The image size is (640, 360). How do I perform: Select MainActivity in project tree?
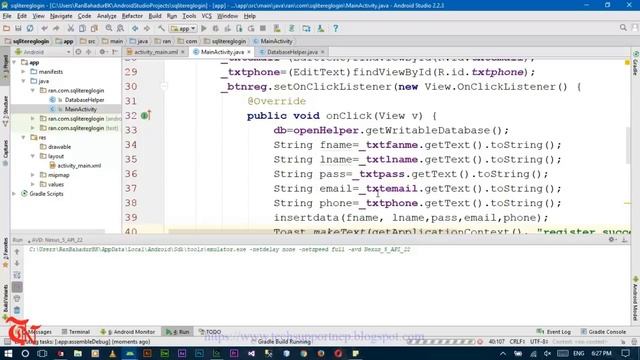80,109
